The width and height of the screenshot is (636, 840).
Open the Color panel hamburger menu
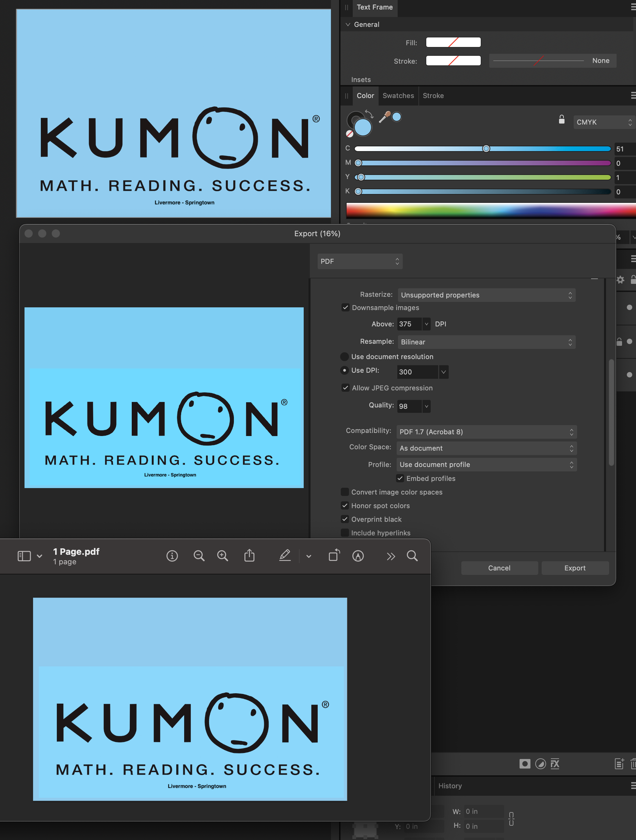[633, 95]
